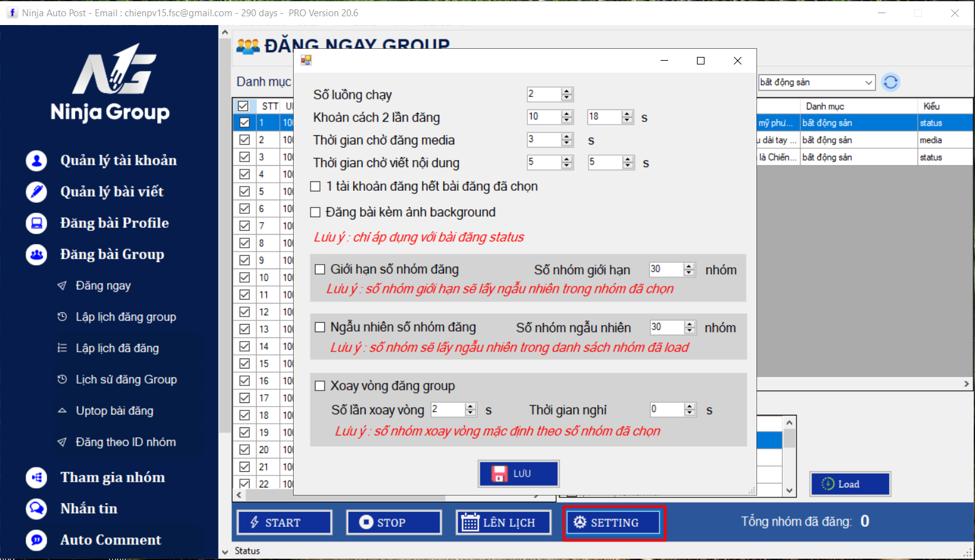
Task: Click the STOP button
Action: pyautogui.click(x=394, y=522)
